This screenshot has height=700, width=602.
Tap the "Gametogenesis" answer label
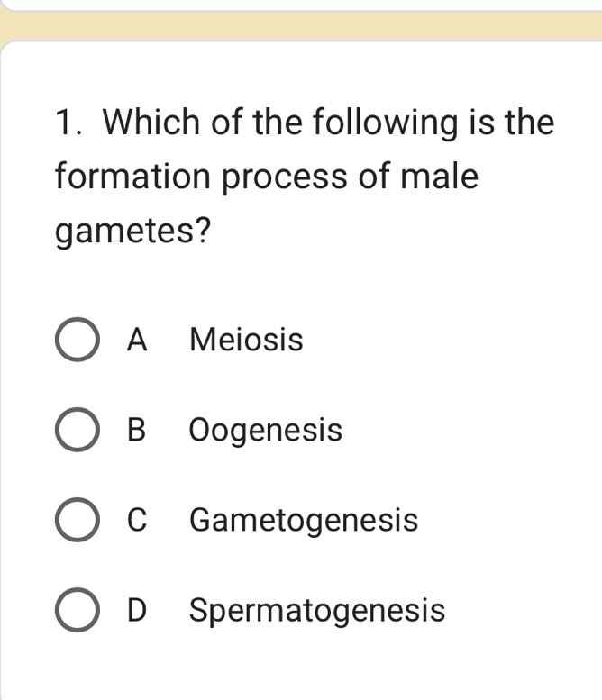(305, 521)
